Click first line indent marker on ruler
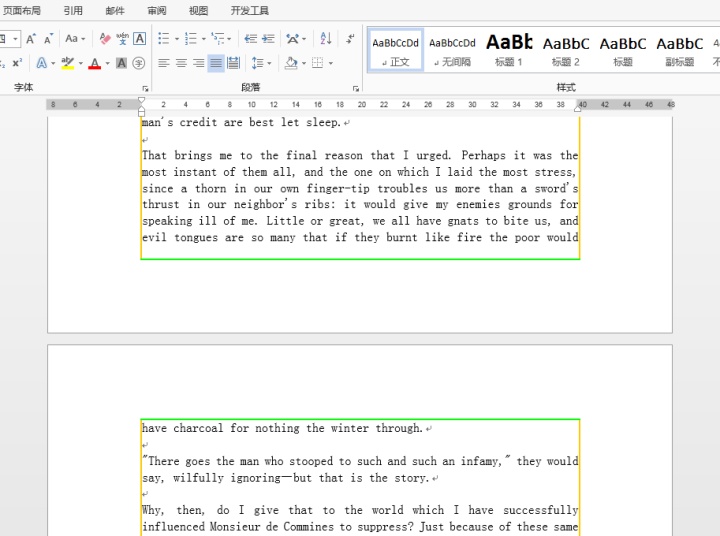This screenshot has width=720, height=536. pos(141,100)
